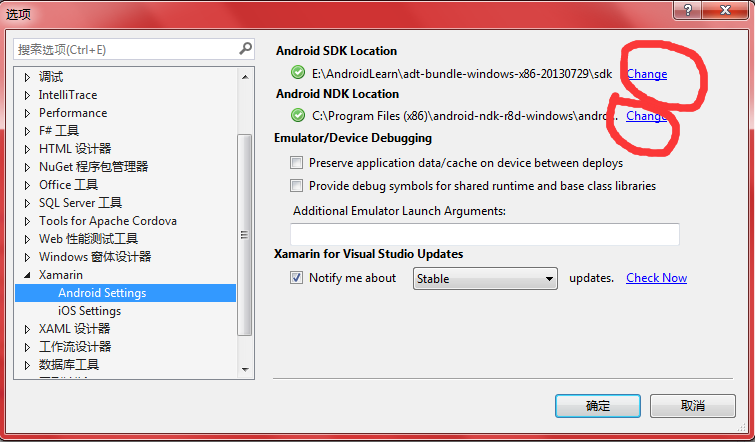Expand the HTML 设计器 node
This screenshot has width=755, height=442.
(27, 149)
